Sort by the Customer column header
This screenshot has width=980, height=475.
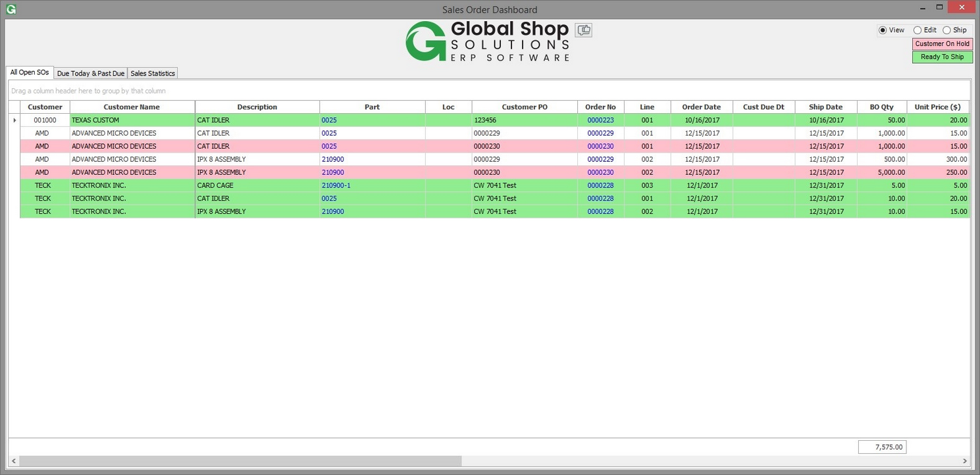pos(45,107)
